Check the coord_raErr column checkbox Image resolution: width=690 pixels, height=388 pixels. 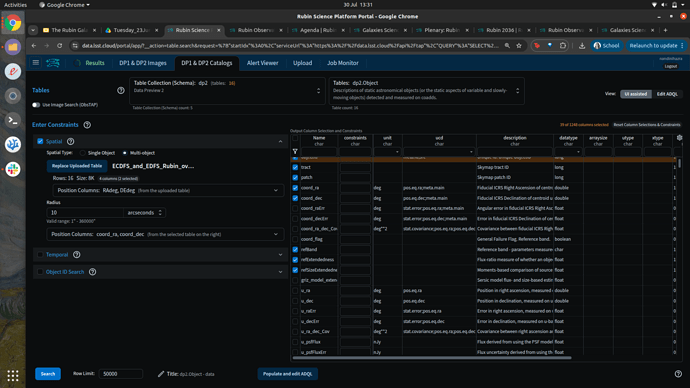tap(295, 209)
